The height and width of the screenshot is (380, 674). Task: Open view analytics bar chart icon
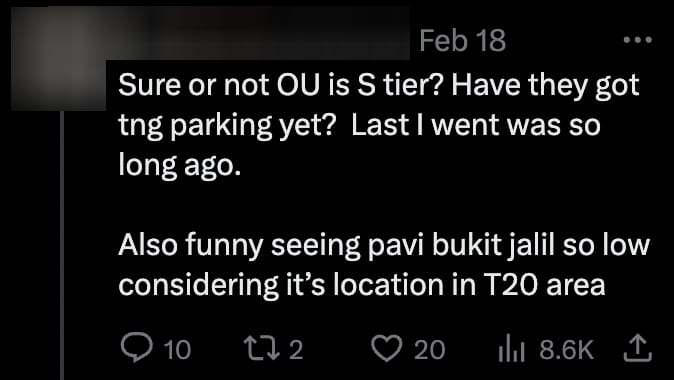[511, 350]
